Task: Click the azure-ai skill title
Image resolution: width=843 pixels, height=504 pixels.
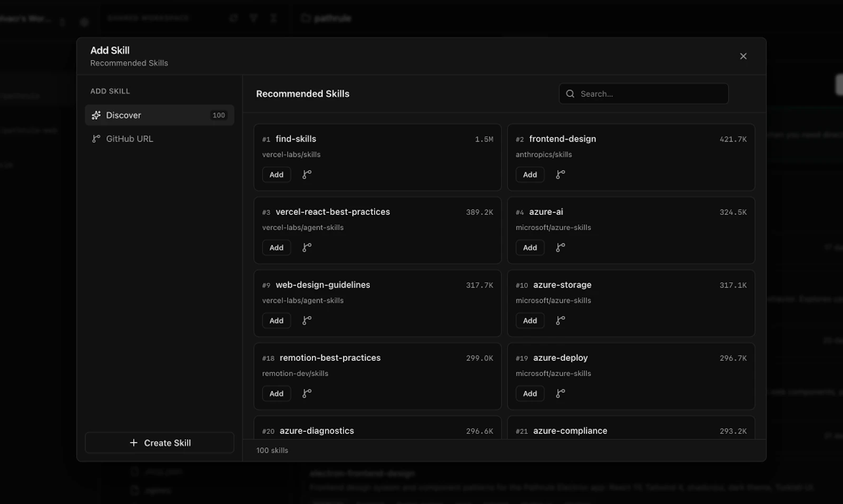Action: point(546,212)
